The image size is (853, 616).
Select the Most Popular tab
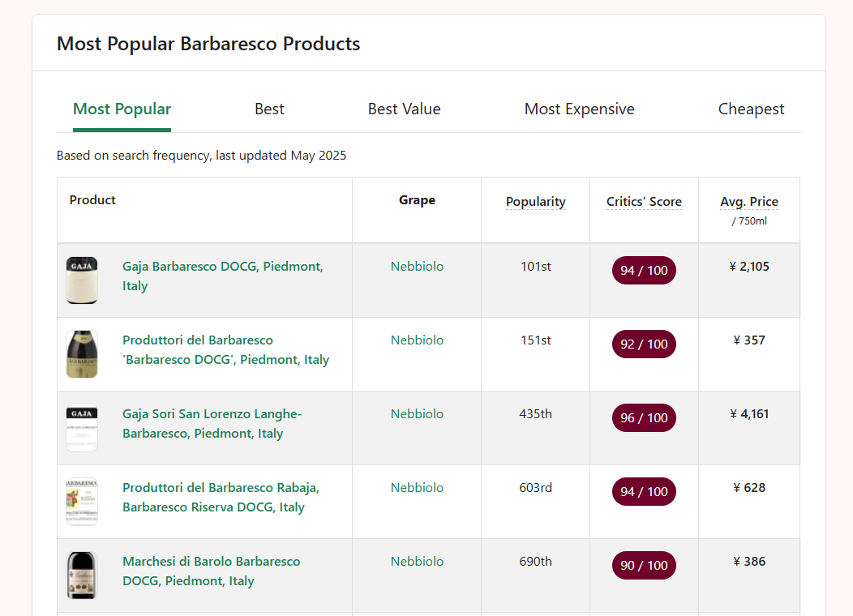[122, 109]
